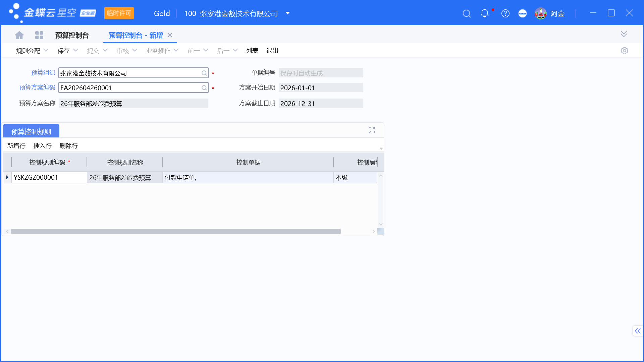Click the grid vertical scrollbar up arrow
The image size is (644, 362).
pyautogui.click(x=381, y=176)
